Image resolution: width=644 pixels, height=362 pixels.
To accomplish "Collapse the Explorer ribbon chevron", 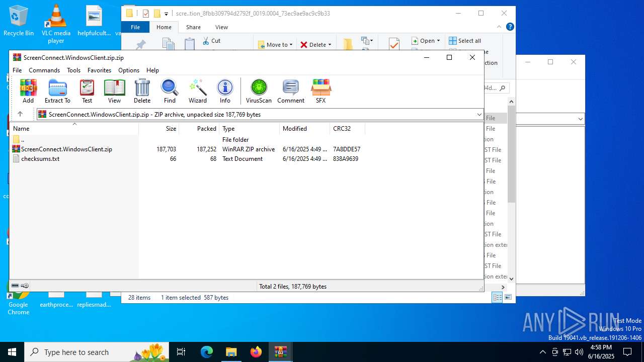I will pyautogui.click(x=499, y=27).
